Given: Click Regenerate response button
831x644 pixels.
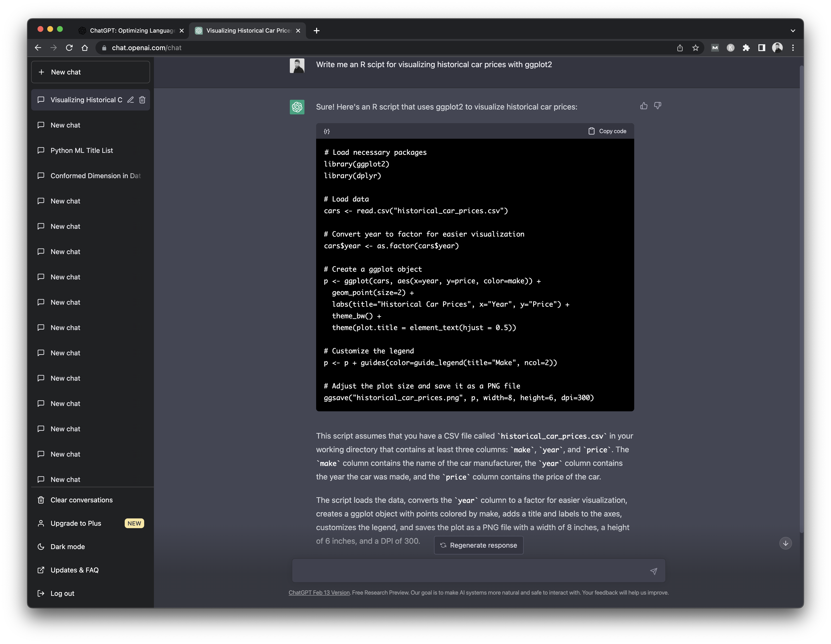Looking at the screenshot, I should pos(479,545).
